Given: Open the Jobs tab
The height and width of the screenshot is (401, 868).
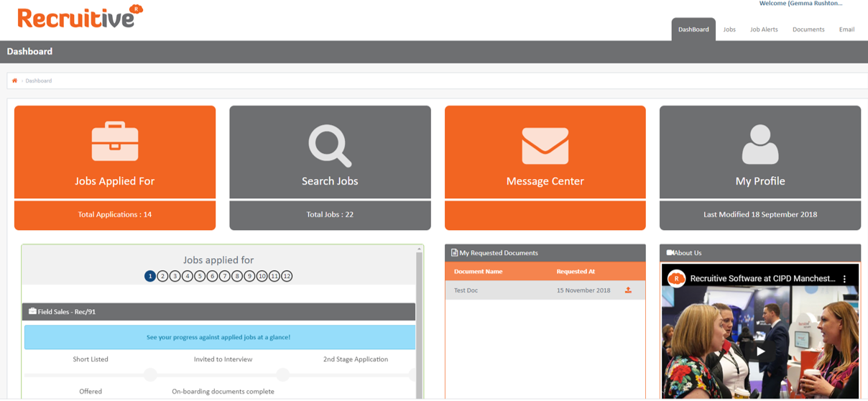Looking at the screenshot, I should (729, 29).
